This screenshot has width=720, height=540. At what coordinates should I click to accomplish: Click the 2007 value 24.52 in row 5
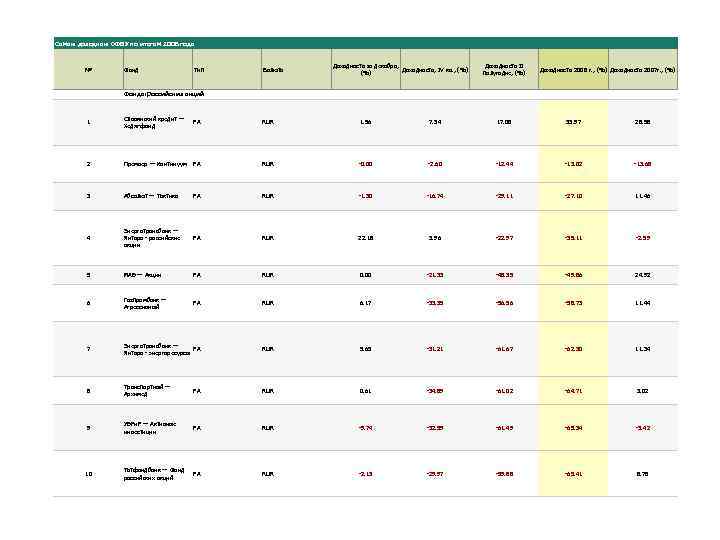point(642,275)
